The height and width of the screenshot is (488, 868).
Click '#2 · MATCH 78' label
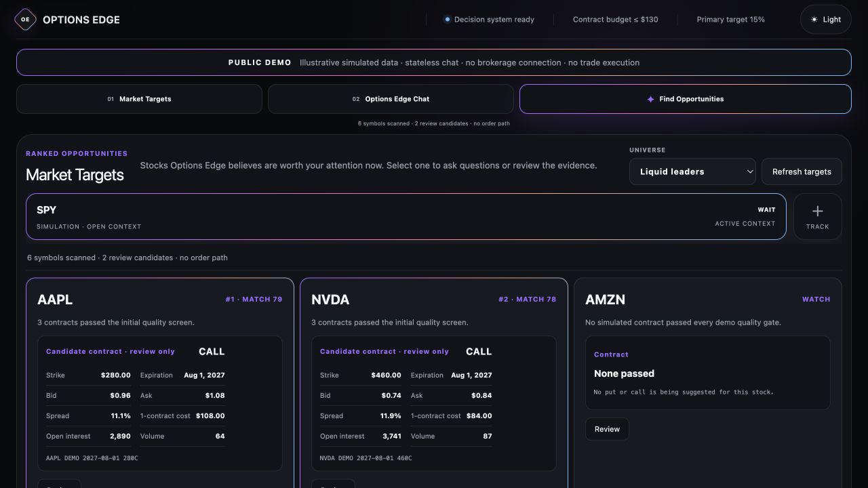[528, 299]
